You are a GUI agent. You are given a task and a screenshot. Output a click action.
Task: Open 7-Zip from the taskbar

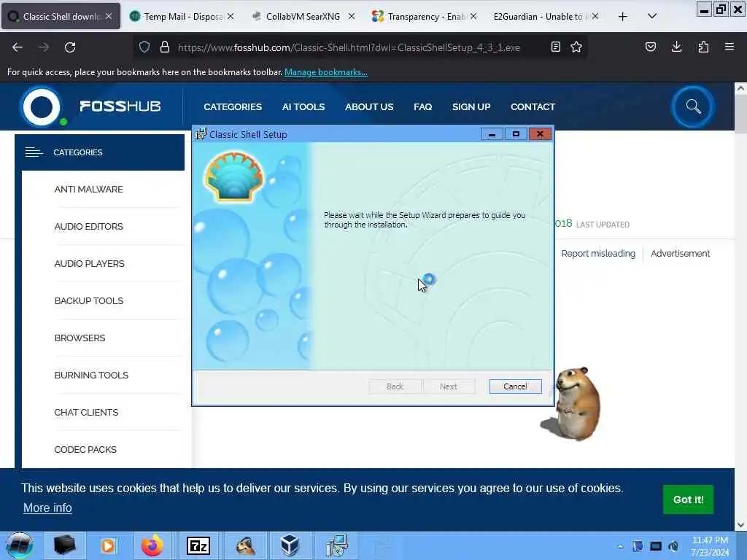[x=198, y=545]
